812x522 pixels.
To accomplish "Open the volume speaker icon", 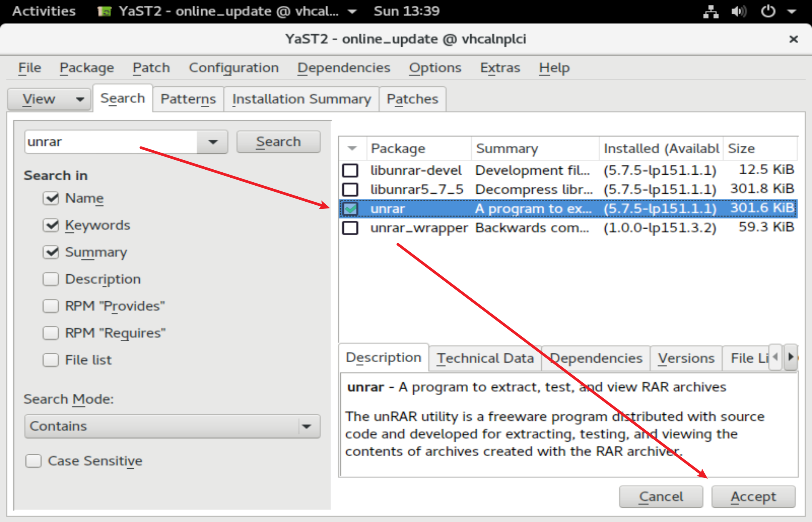I will click(x=739, y=11).
